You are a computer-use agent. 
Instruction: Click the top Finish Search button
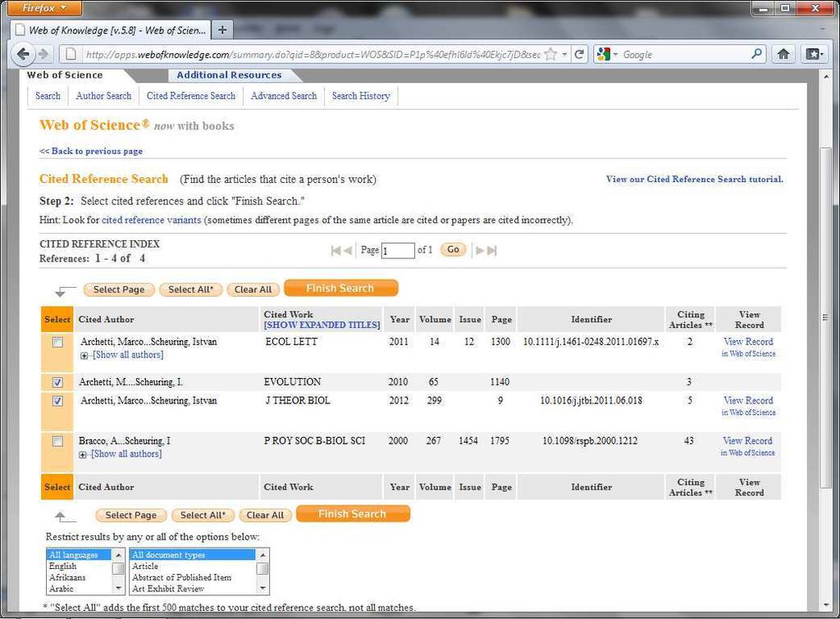pos(340,288)
